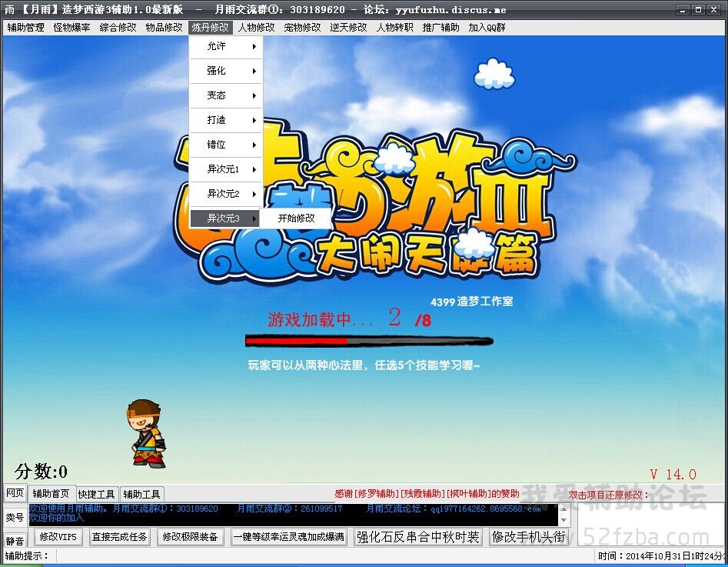Viewport: 728px width, 567px height.
Task: Click the 辅助提示 status bar label
Action: (x=26, y=556)
